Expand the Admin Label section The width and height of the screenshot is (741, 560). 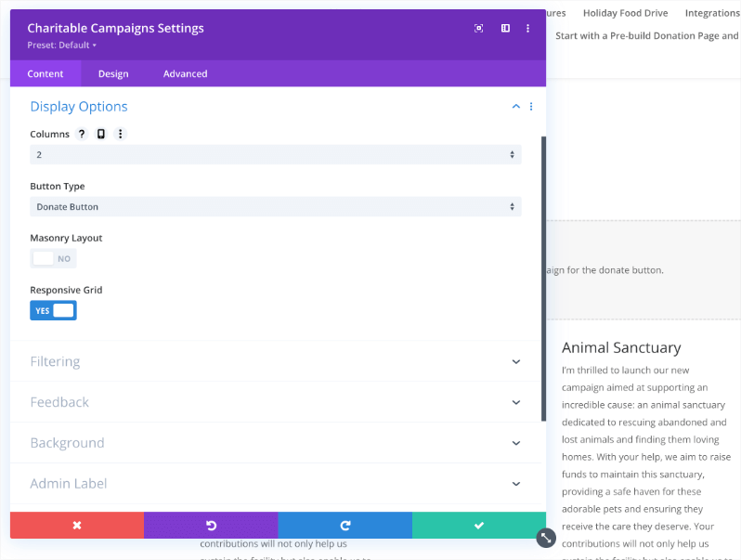click(x=276, y=484)
